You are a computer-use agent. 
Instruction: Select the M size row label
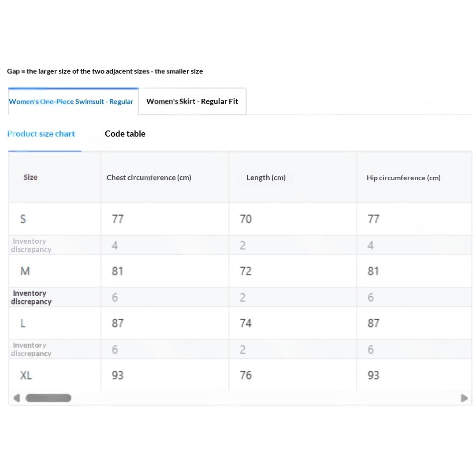click(x=25, y=271)
